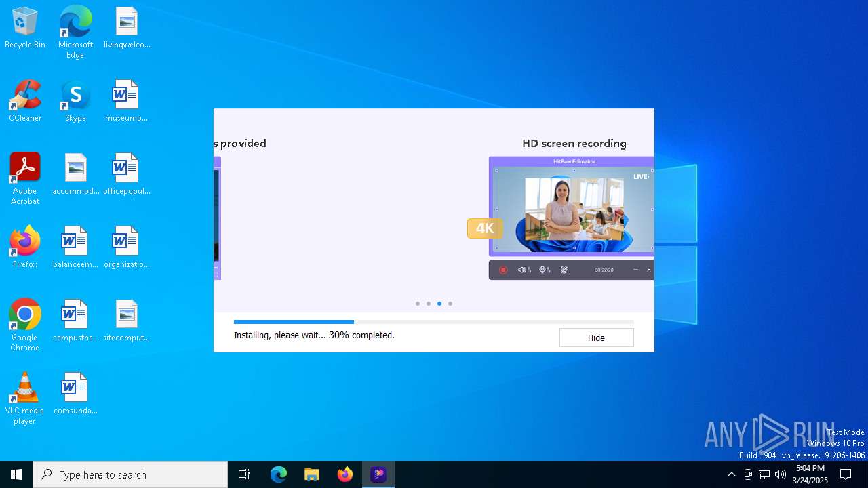
Task: Open volume control tray icon
Action: (781, 474)
